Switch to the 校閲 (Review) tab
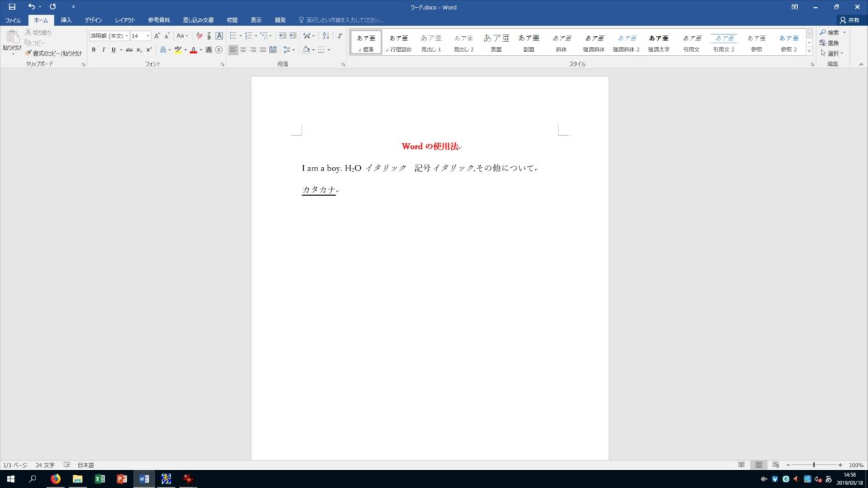 coord(231,20)
